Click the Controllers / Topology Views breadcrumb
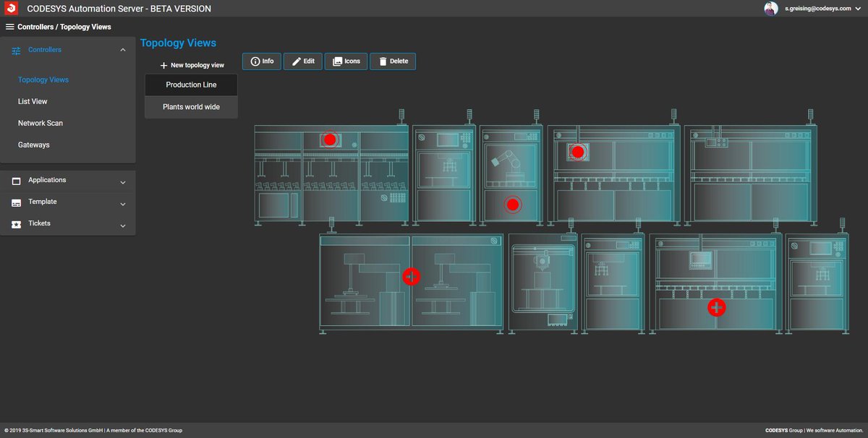The image size is (868, 438). coord(64,27)
